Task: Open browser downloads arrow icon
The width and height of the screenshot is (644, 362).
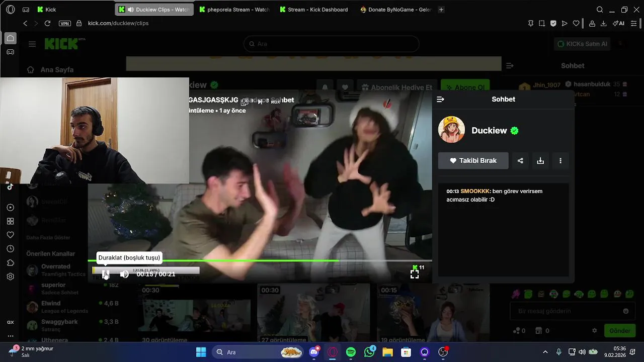Action: click(x=603, y=23)
